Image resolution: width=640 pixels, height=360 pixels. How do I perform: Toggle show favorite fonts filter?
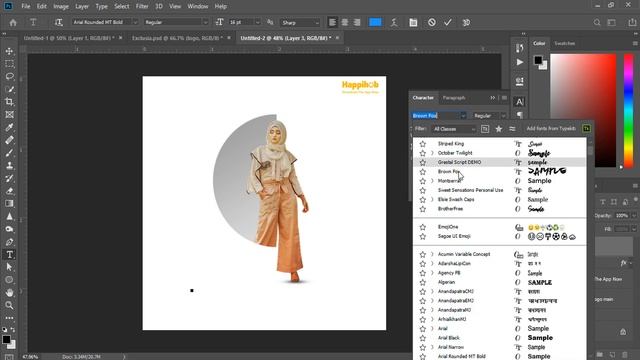click(498, 129)
